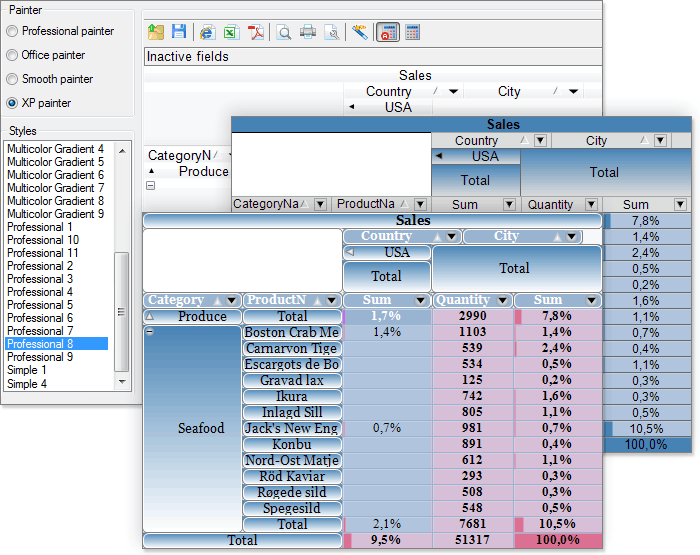Open Quantity dropdown in bottom grid
Image resolution: width=700 pixels, height=555 pixels.
[x=502, y=300]
